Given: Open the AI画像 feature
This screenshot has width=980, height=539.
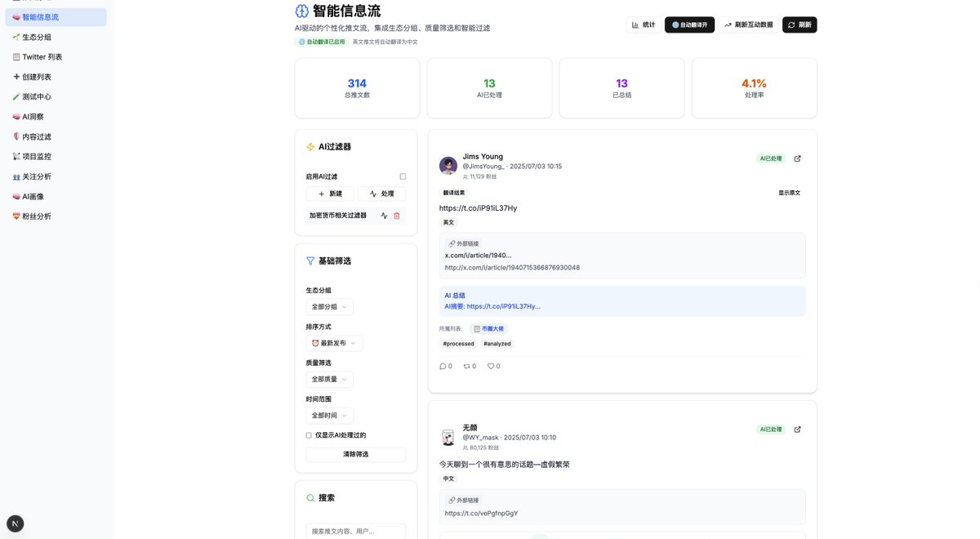Looking at the screenshot, I should pyautogui.click(x=34, y=196).
